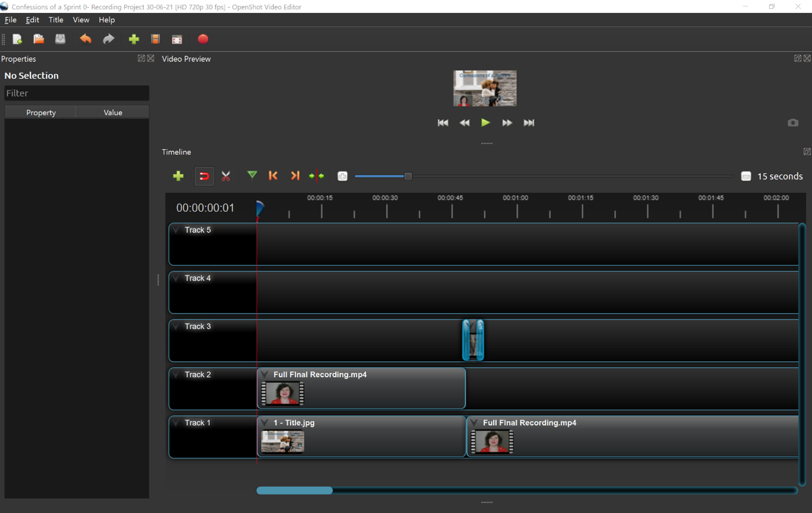Open the Track 2 Full Final Recording clip menu

click(265, 375)
